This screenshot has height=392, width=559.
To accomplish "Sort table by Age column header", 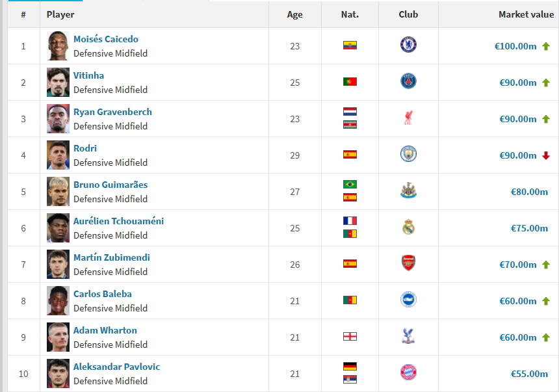I will 294,14.
